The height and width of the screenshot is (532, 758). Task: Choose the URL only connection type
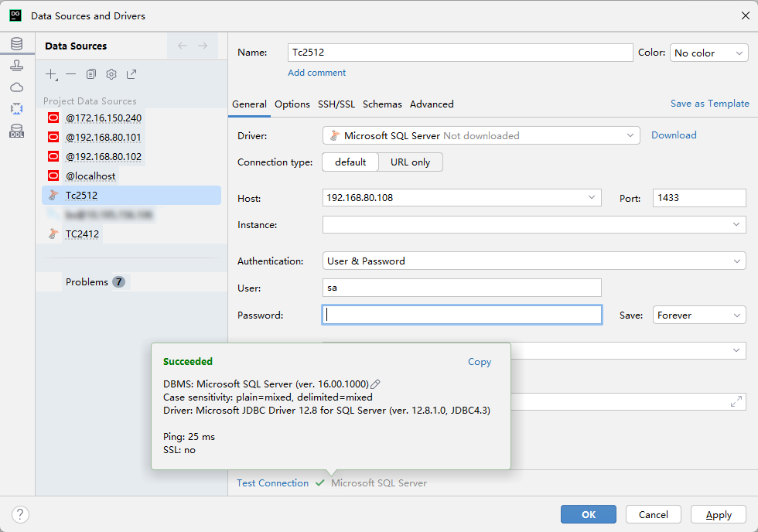(411, 162)
